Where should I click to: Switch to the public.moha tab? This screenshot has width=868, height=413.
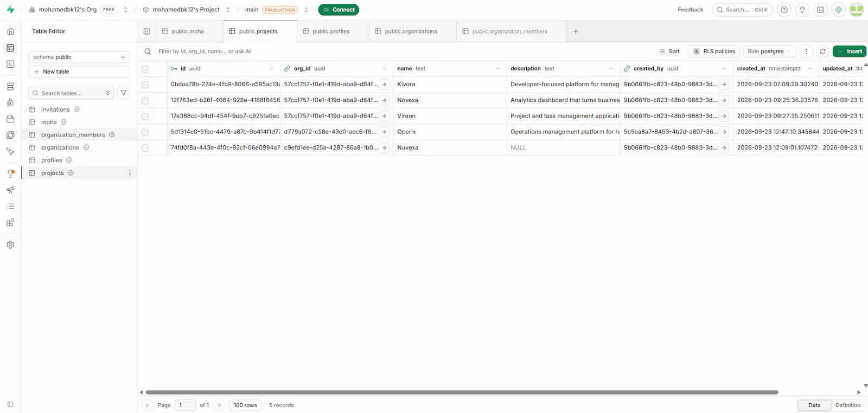[188, 31]
